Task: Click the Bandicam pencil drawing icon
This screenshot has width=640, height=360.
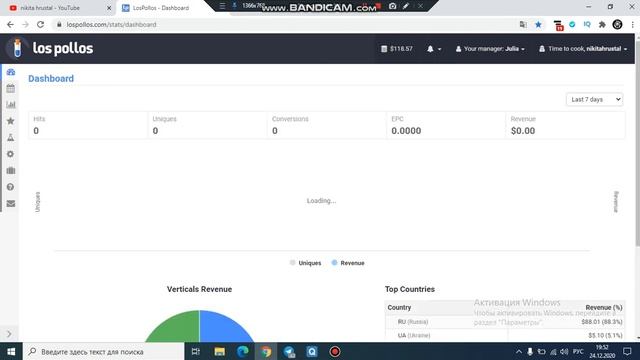Action: click(x=406, y=6)
